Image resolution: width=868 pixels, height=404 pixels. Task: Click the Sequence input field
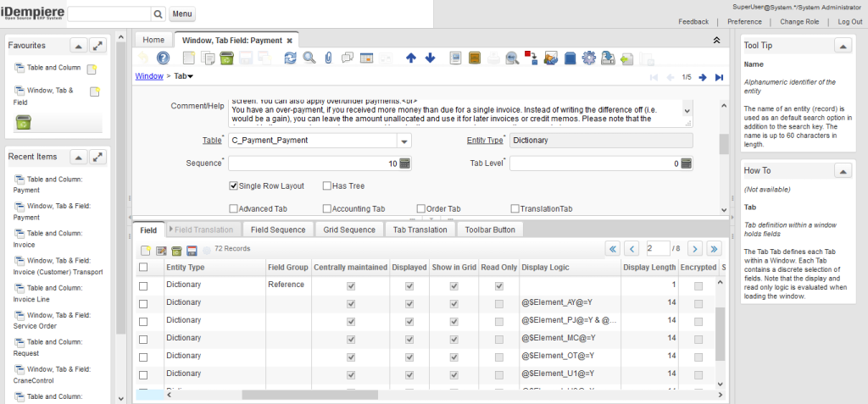tap(312, 163)
